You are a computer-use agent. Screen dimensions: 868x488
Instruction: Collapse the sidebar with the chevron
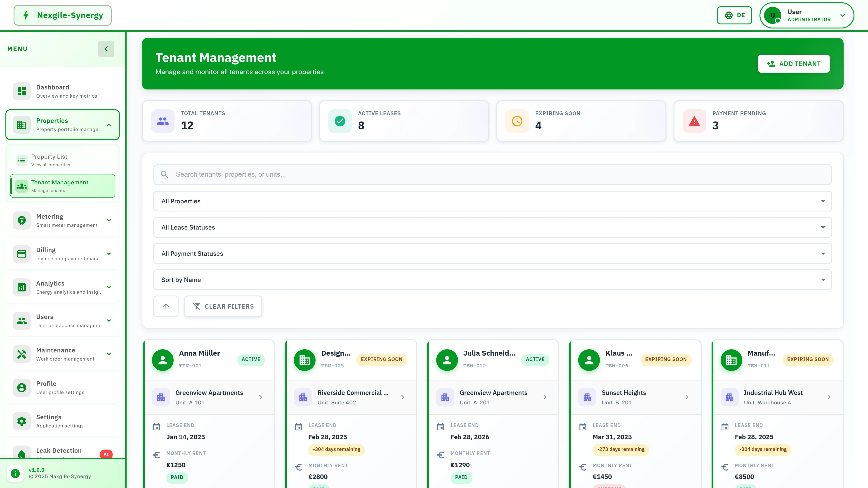click(106, 49)
